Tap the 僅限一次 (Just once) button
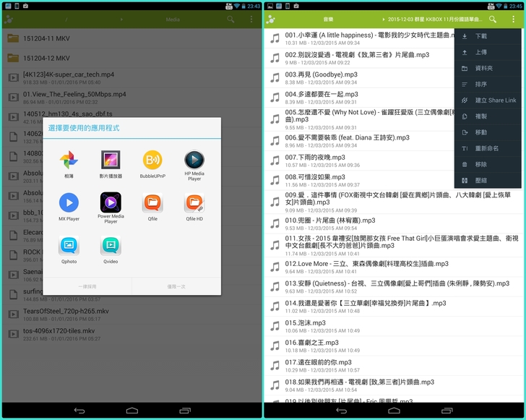526x420 pixels. click(176, 286)
